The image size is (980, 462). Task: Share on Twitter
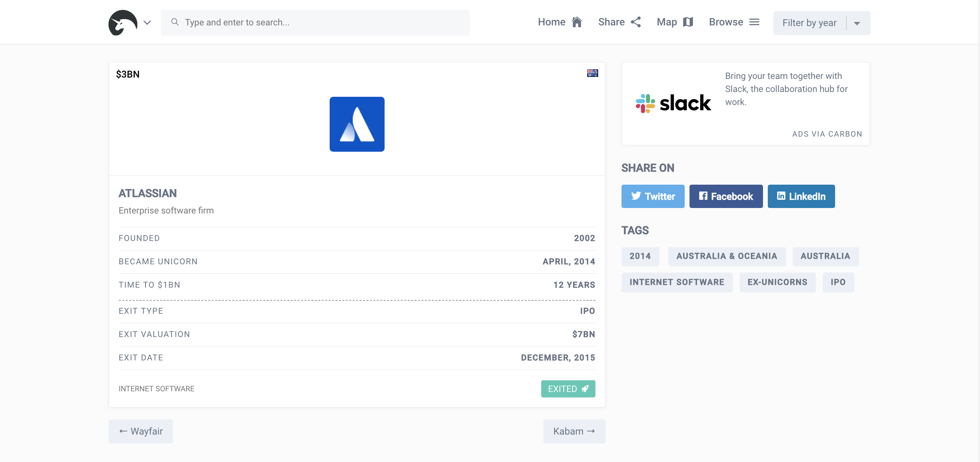(x=652, y=196)
